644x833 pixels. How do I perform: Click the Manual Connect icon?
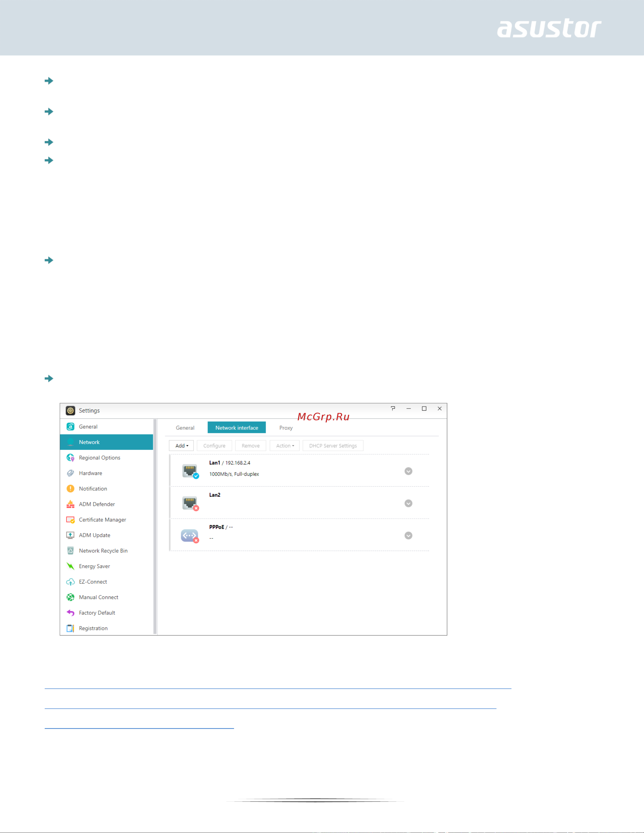pyautogui.click(x=70, y=597)
